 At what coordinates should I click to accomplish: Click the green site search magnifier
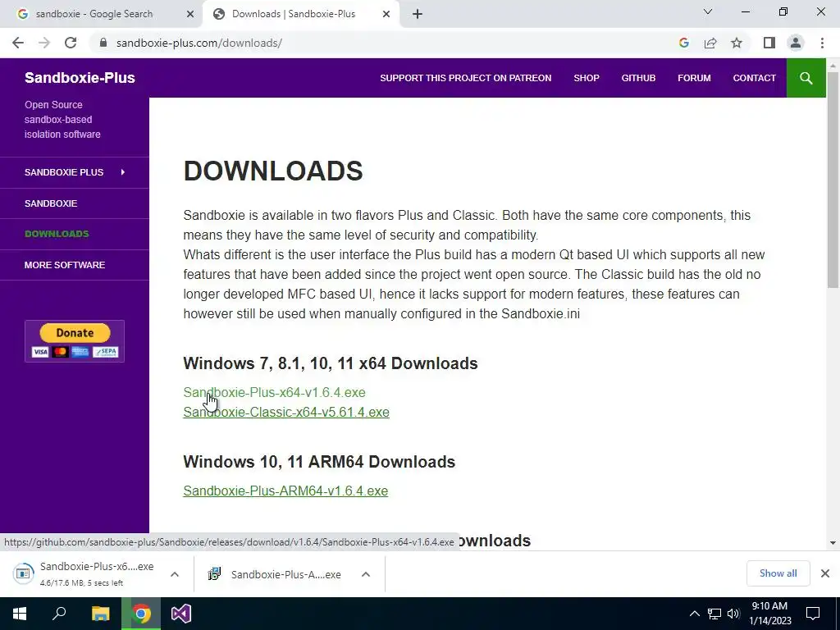pyautogui.click(x=806, y=78)
